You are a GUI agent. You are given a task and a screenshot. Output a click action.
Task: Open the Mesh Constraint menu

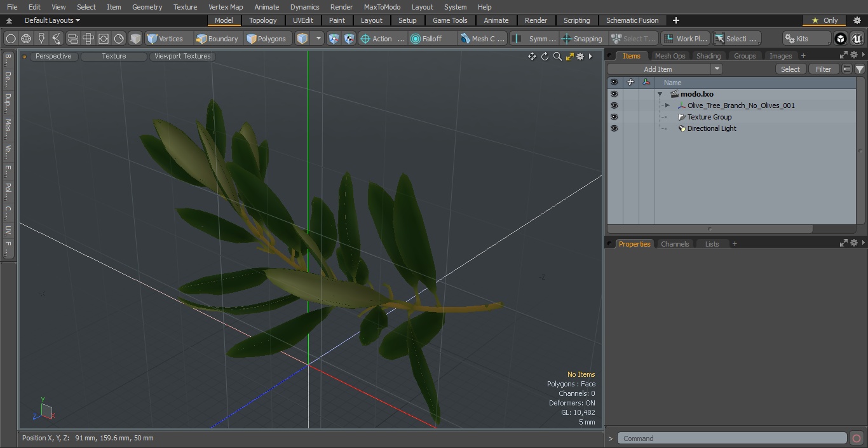point(483,39)
